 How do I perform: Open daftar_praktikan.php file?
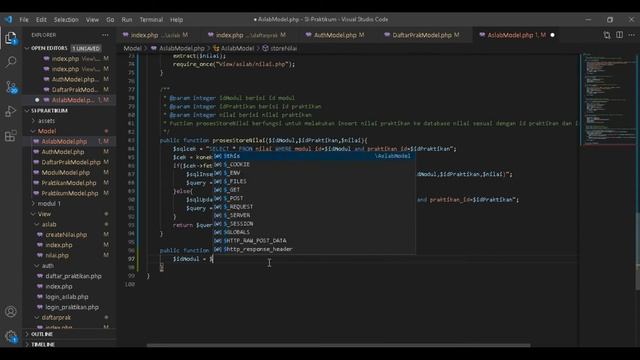click(73, 276)
